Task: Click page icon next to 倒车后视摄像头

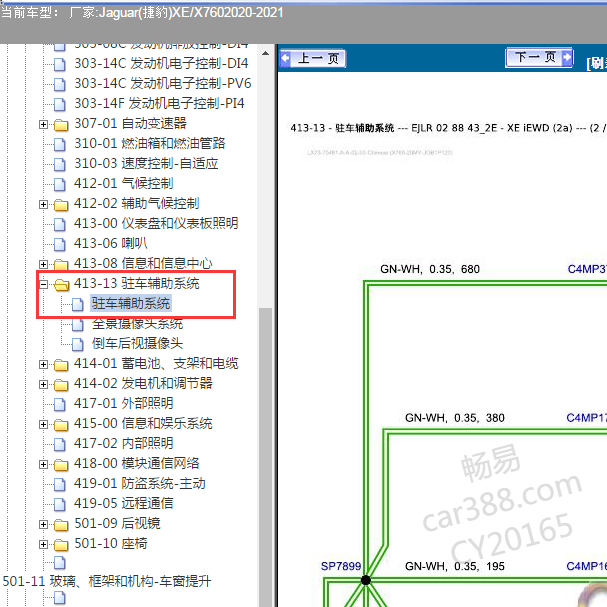Action: coord(77,345)
